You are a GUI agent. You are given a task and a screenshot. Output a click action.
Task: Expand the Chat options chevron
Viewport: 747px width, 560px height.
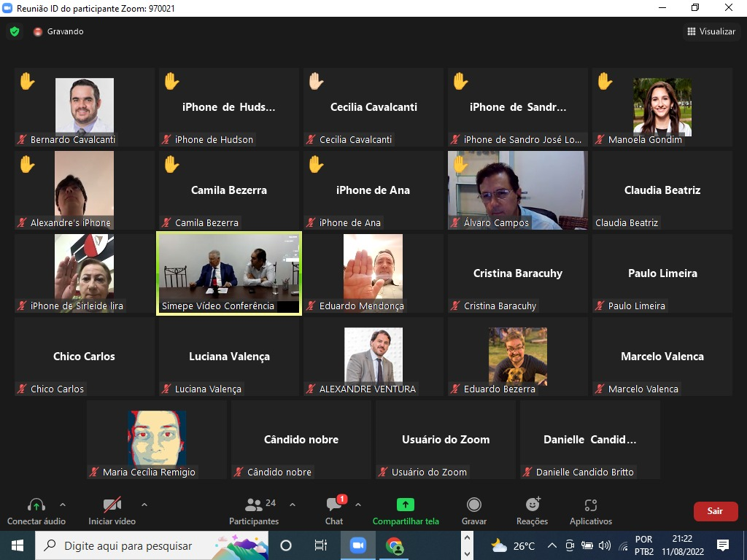click(x=357, y=505)
